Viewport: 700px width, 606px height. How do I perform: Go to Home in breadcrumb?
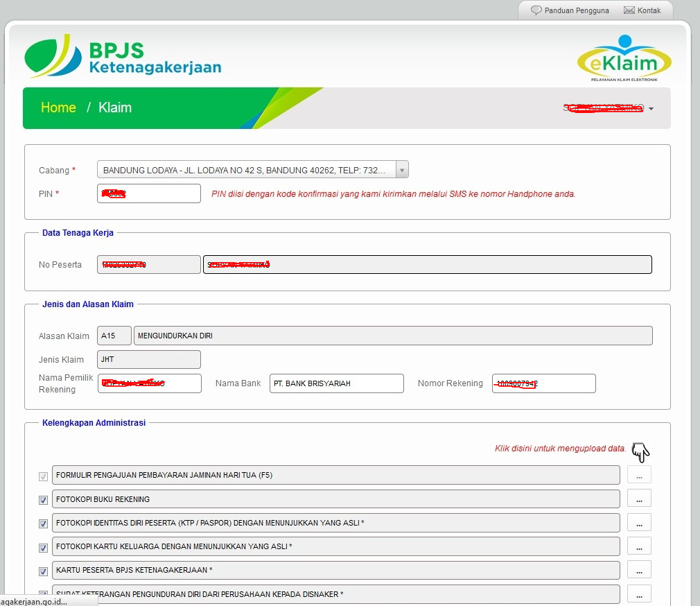click(58, 107)
